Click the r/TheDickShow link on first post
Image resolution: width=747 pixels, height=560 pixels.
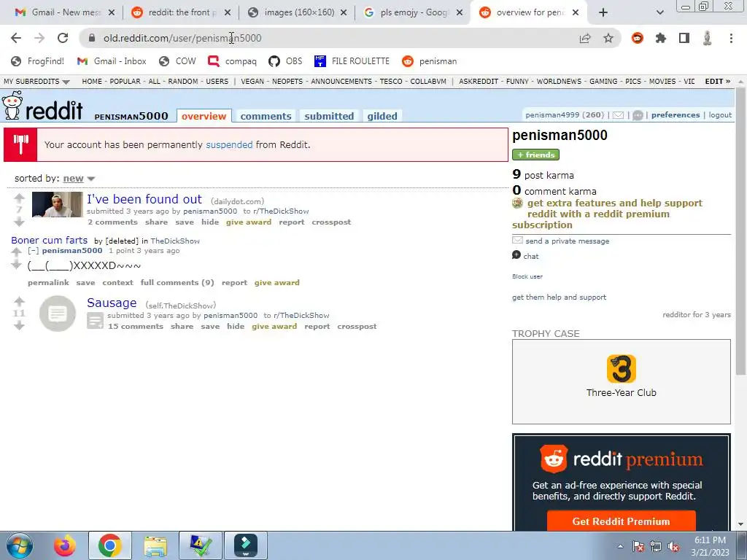281,211
